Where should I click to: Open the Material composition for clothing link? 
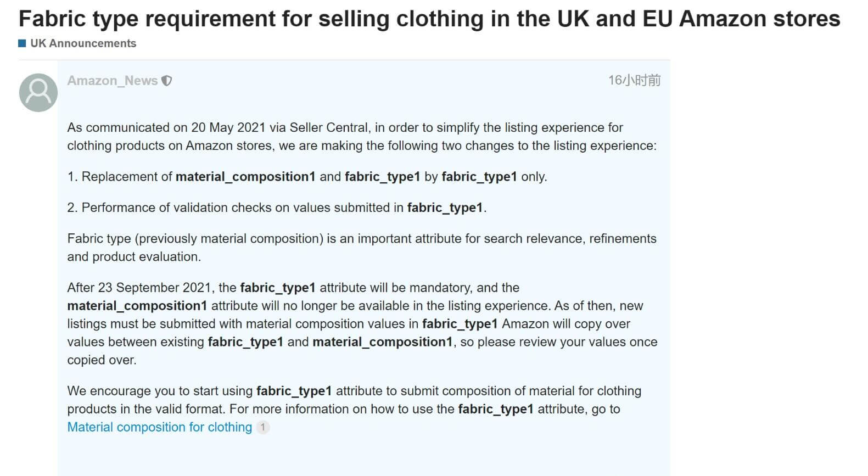tap(160, 427)
